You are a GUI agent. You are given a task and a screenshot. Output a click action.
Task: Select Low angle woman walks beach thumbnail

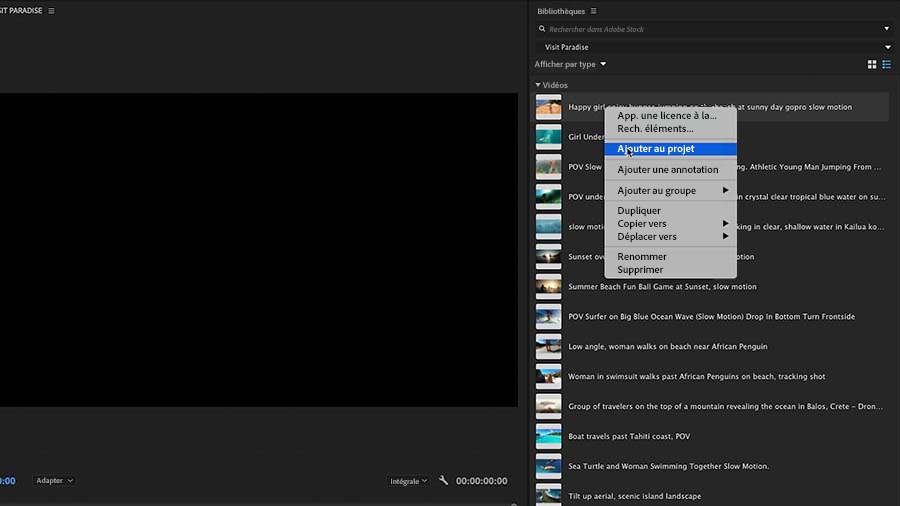pos(548,347)
